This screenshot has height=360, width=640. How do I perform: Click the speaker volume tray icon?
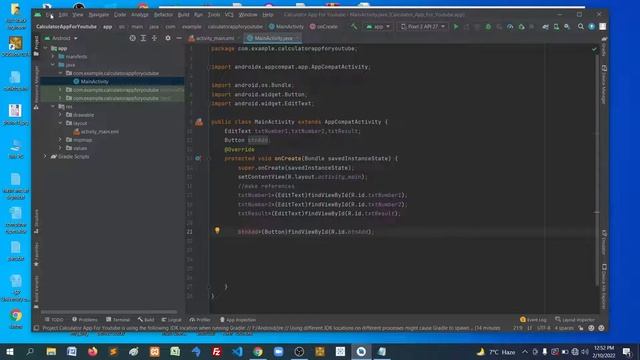pos(585,351)
